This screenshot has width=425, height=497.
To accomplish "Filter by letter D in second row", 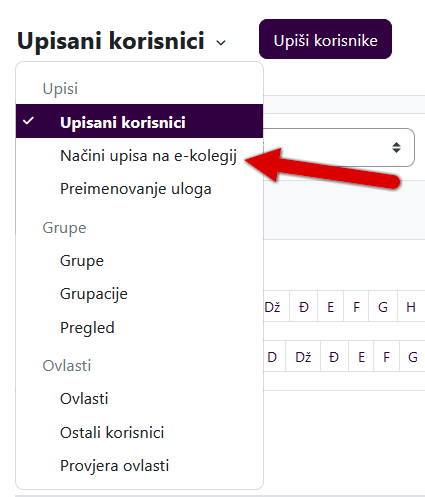I will click(272, 357).
